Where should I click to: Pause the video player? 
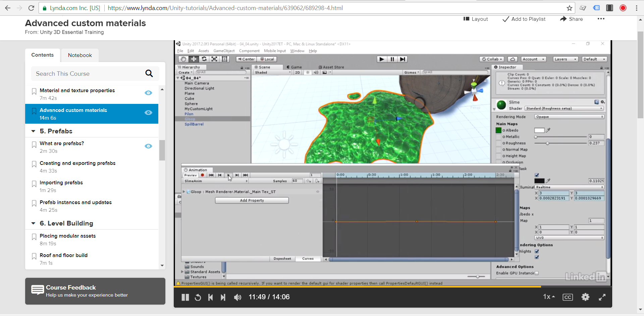[185, 297]
